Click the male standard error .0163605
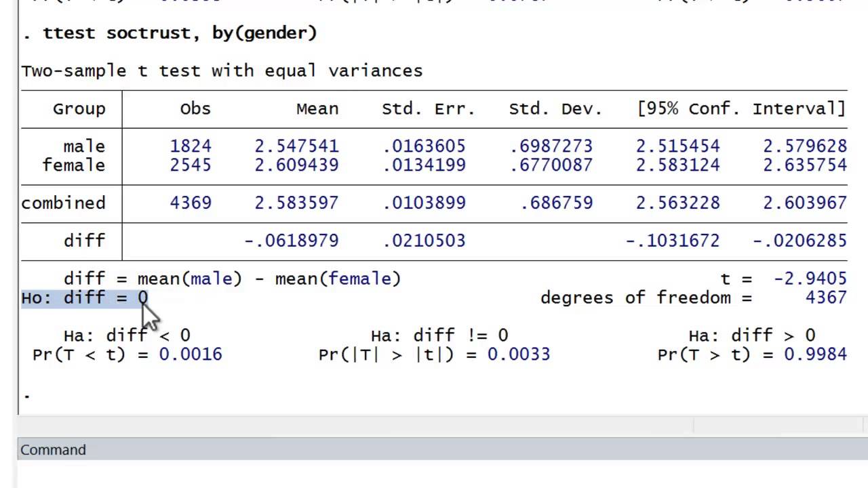Image resolution: width=868 pixels, height=488 pixels. 425,146
